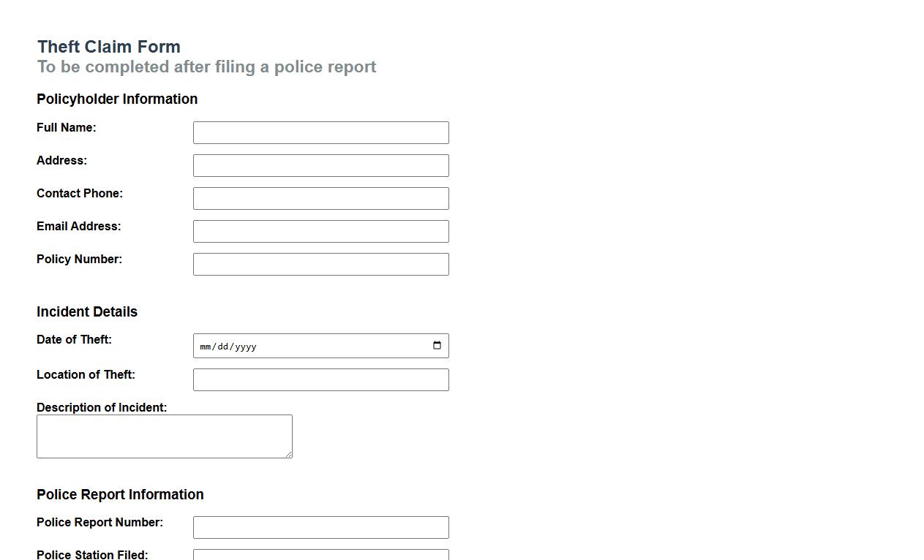
Task: Click the mm/dd/yyyy placeholder text
Action: point(228,347)
